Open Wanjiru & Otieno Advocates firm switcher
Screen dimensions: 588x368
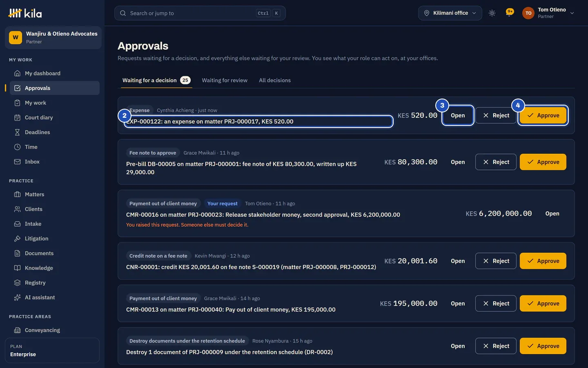pos(53,38)
